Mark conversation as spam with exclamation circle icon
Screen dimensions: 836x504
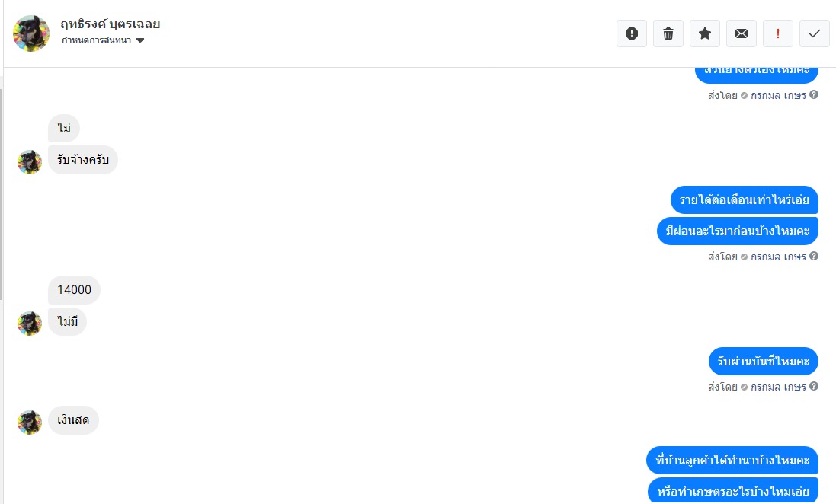[631, 33]
